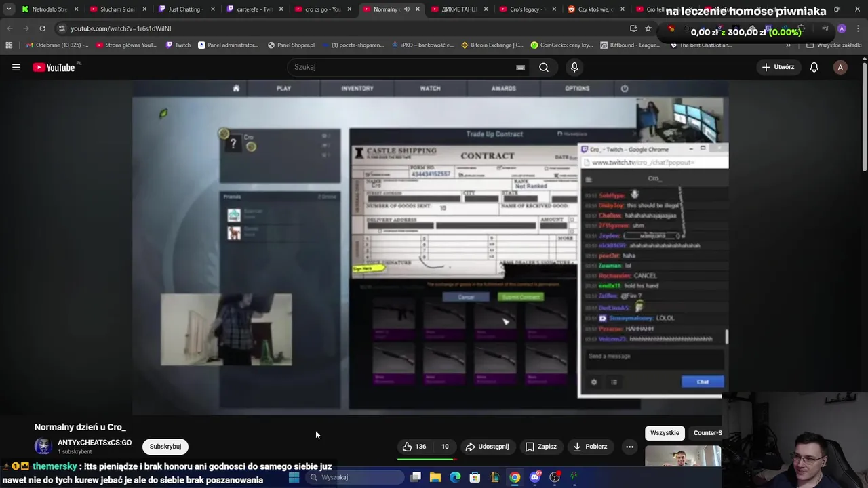Click the Pobierz download button
The width and height of the screenshot is (868, 488).
click(590, 447)
